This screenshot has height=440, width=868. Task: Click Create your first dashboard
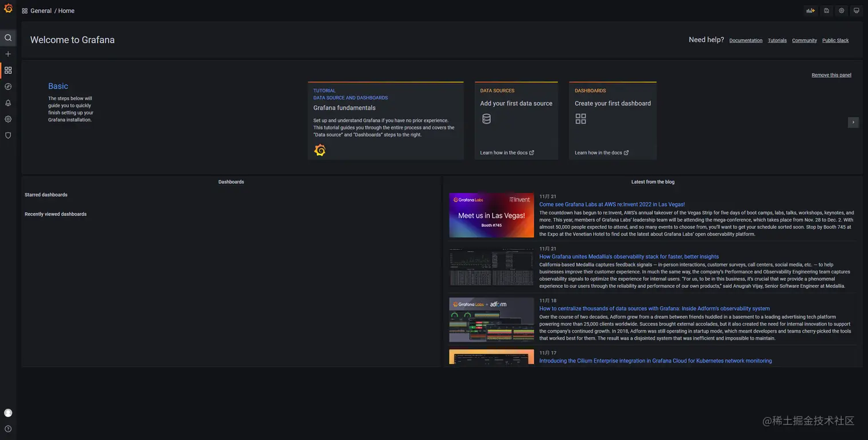[x=613, y=103]
